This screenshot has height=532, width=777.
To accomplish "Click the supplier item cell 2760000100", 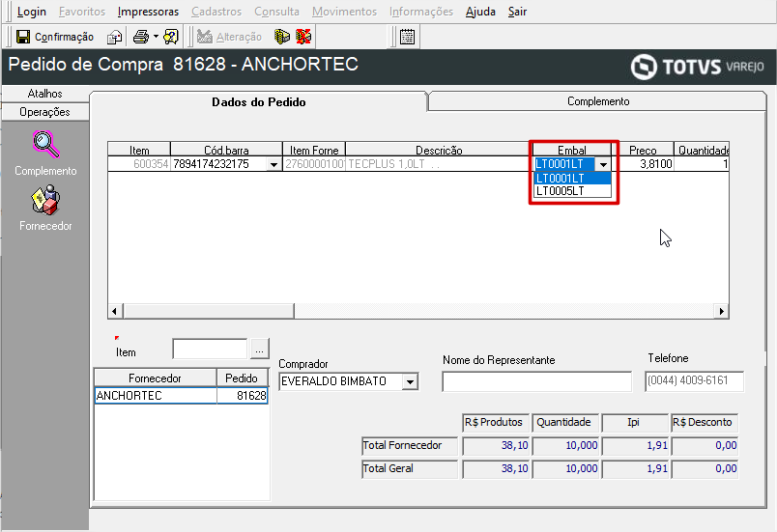I will pyautogui.click(x=314, y=164).
